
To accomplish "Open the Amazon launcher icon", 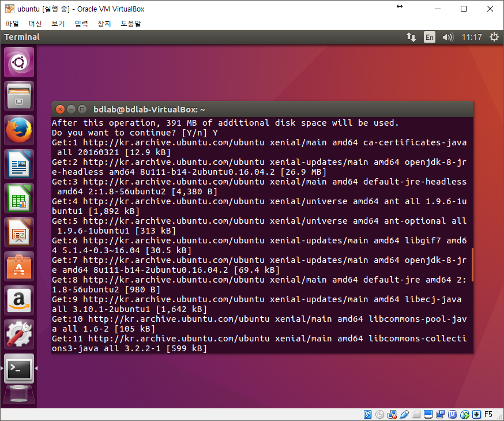I will [19, 301].
